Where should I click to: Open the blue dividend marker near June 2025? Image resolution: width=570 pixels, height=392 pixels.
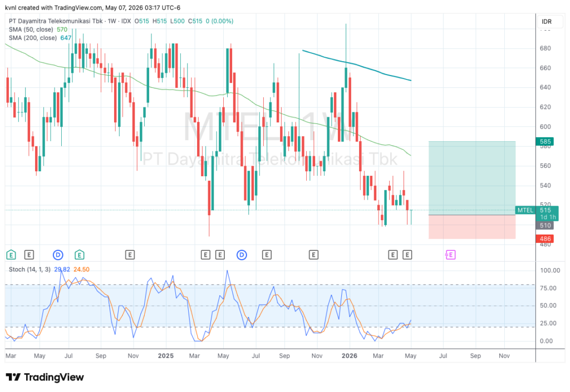point(242,255)
